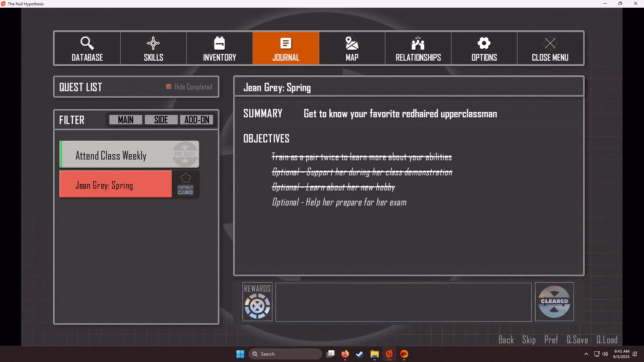
Task: Open the Inventory backpack icon
Action: click(219, 43)
